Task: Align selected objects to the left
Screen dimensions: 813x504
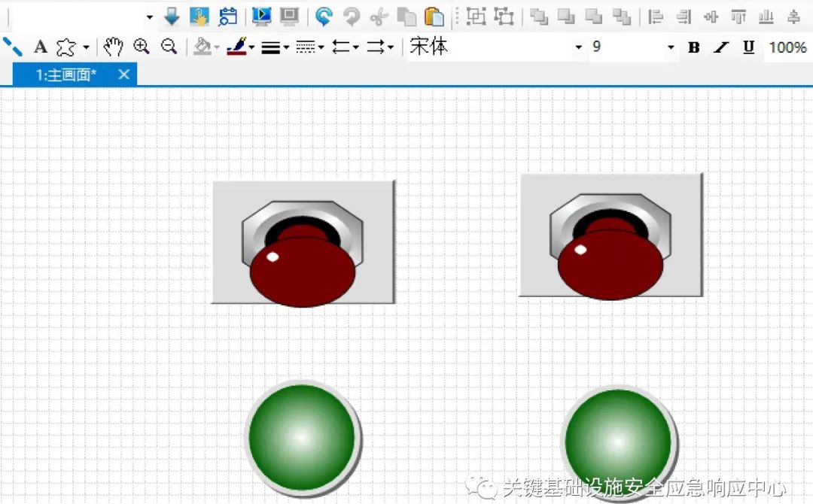Action: 656,17
